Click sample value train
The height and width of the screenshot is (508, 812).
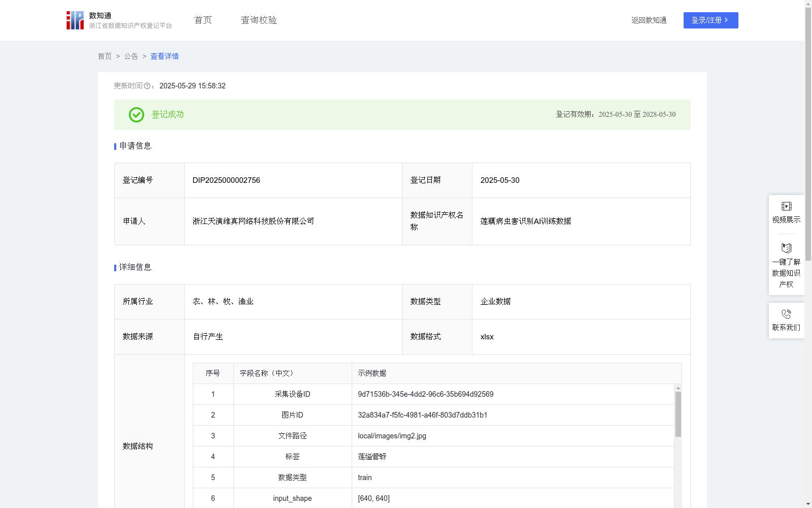click(364, 478)
